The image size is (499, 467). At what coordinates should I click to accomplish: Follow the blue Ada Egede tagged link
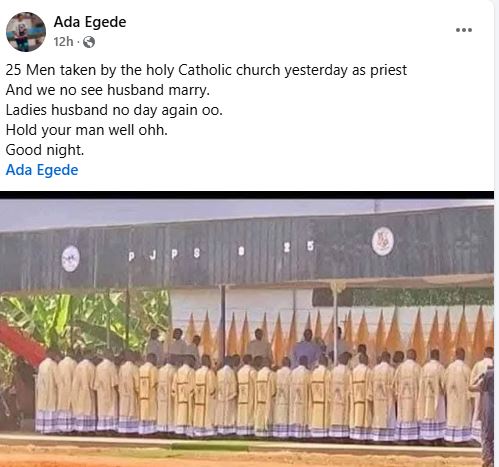(42, 170)
